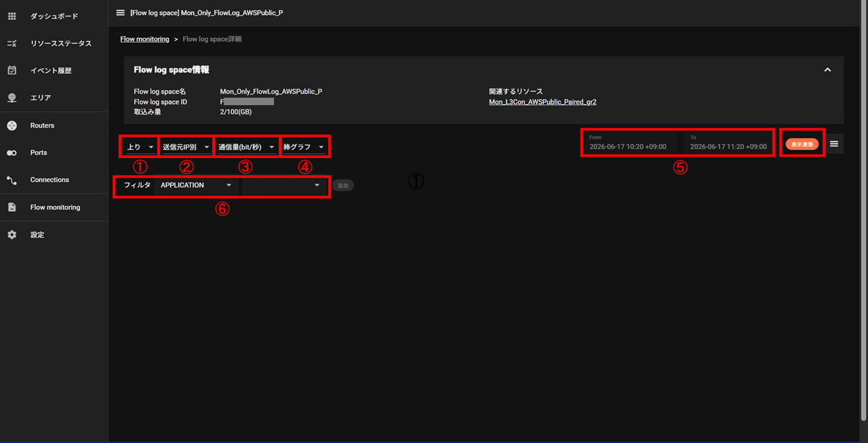Click the Flow log space詳細 breadcrumb text
The width and height of the screenshot is (868, 443).
coord(212,39)
